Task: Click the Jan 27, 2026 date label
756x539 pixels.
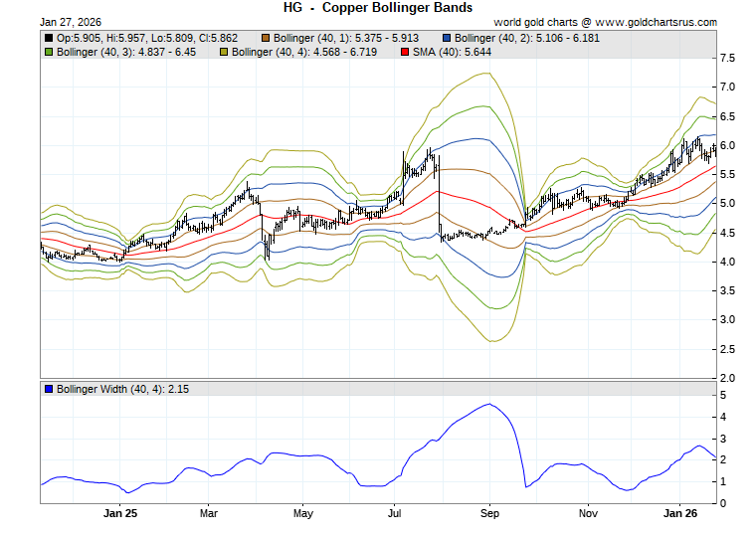Action: click(x=71, y=21)
